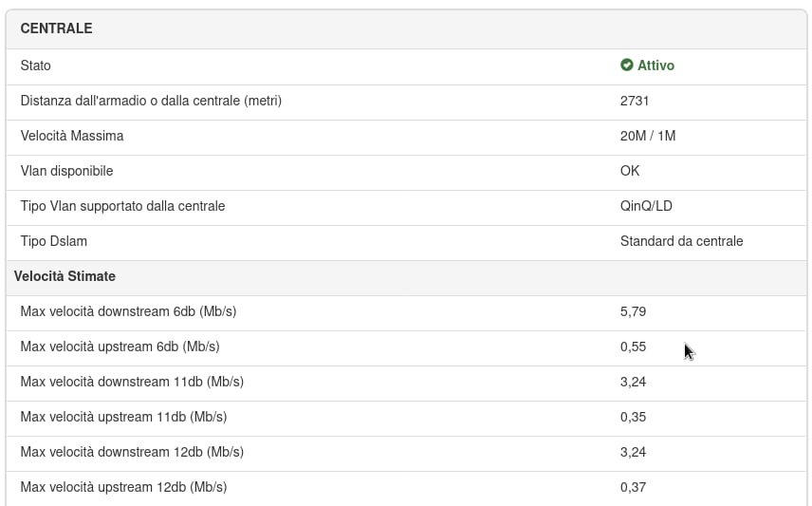Click the distance value 2731
Viewport: 812px width, 506px height.
(635, 101)
